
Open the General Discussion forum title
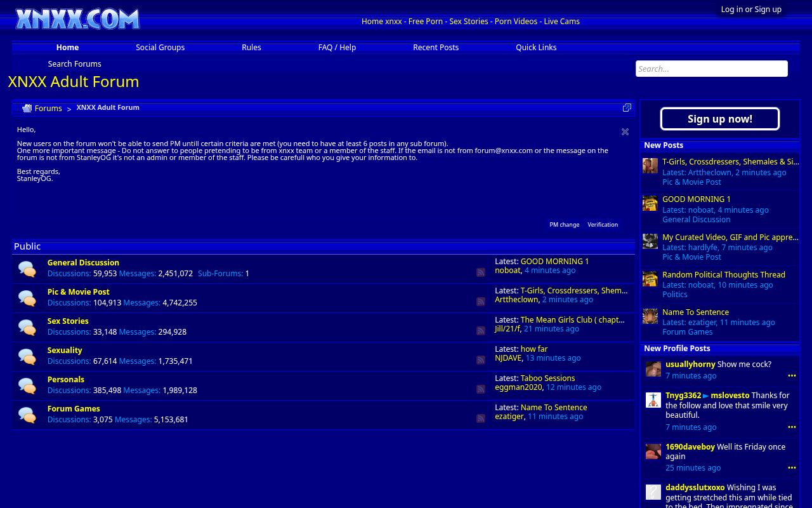83,262
